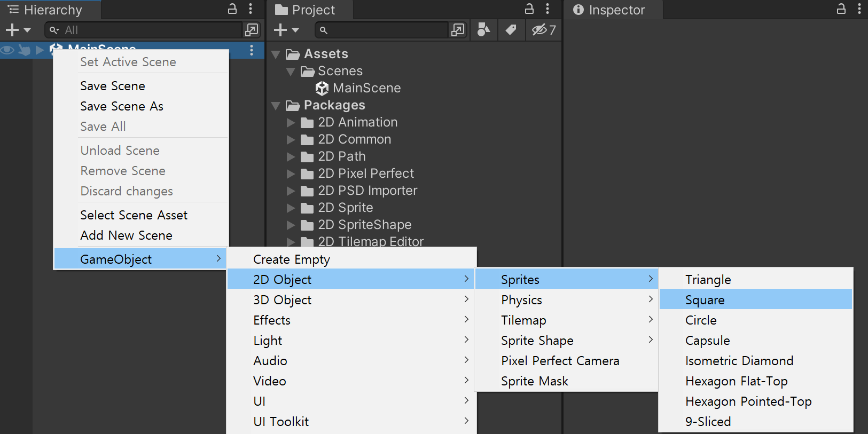This screenshot has width=868, height=434.
Task: Toggle hidden packages visibility count
Action: pyautogui.click(x=543, y=30)
